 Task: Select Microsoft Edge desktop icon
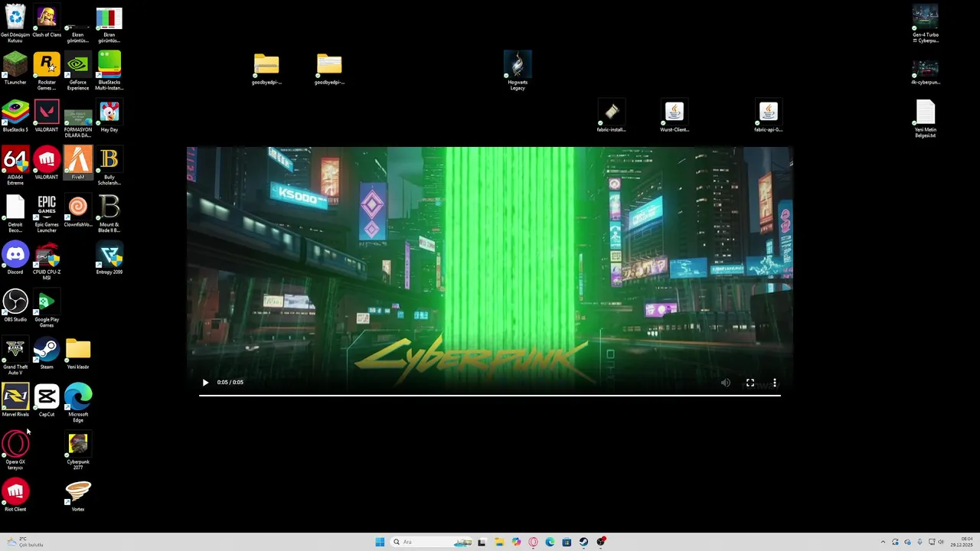(x=78, y=403)
